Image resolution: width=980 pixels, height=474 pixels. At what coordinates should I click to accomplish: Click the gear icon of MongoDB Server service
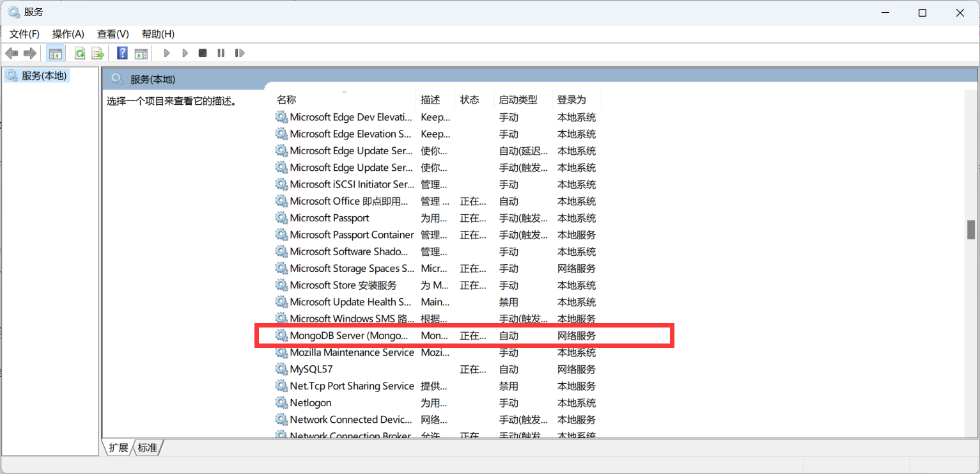tap(281, 335)
